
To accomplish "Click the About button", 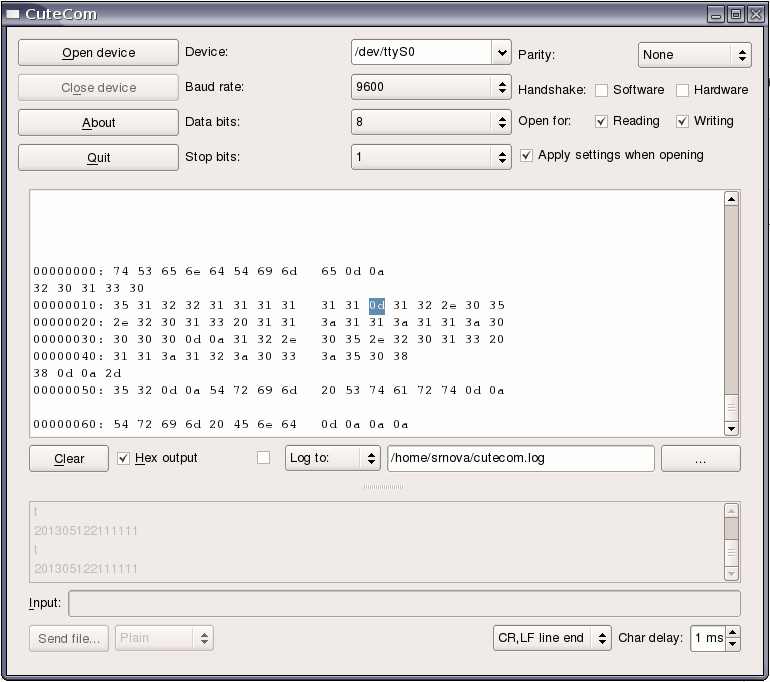I will (98, 122).
